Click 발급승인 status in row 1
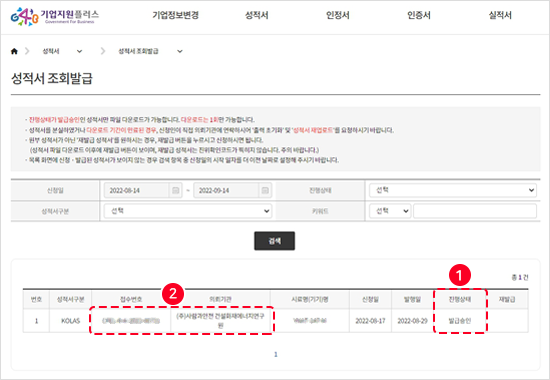The width and height of the screenshot is (550, 380). (460, 321)
